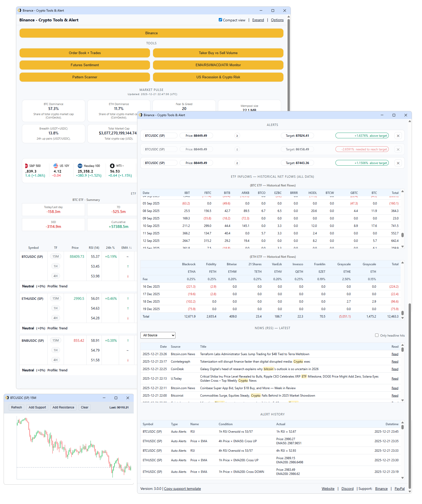Open the All Source news dropdown
Image resolution: width=422 pixels, height=504 pixels.
tap(158, 335)
